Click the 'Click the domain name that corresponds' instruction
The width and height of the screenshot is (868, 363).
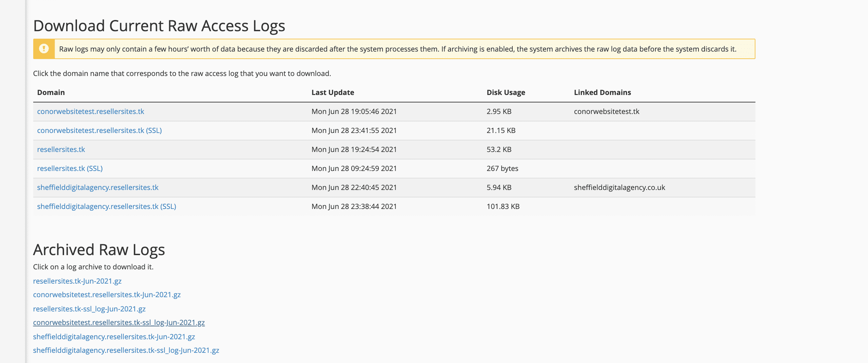tap(182, 74)
